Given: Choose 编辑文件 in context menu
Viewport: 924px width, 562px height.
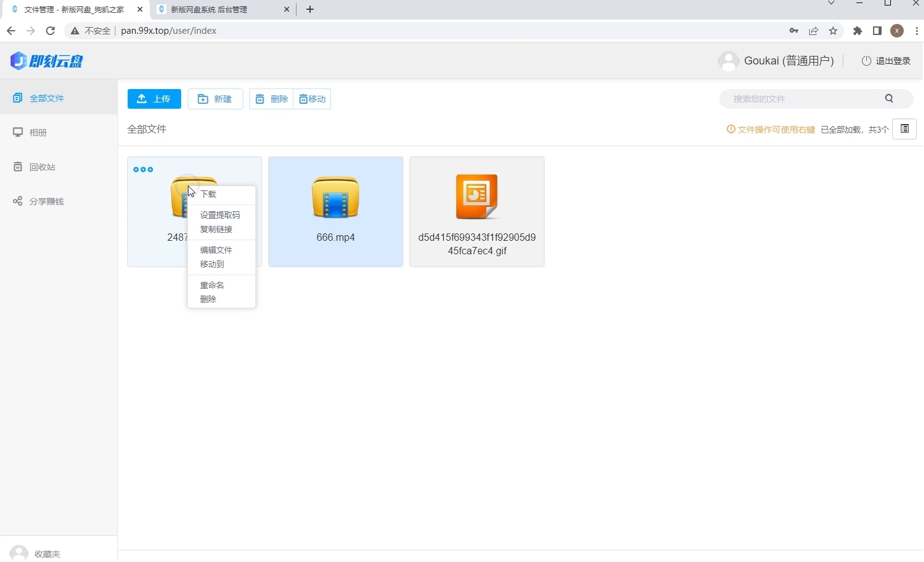Looking at the screenshot, I should (222, 250).
